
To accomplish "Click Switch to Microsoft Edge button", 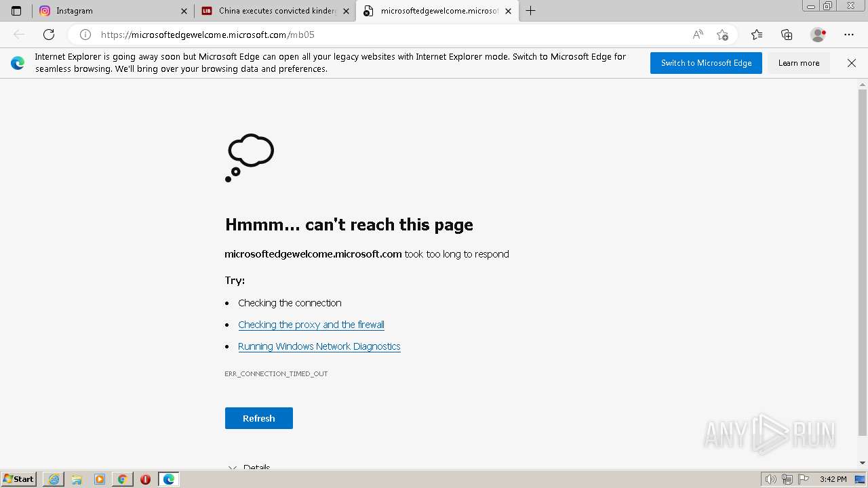I will pyautogui.click(x=706, y=63).
